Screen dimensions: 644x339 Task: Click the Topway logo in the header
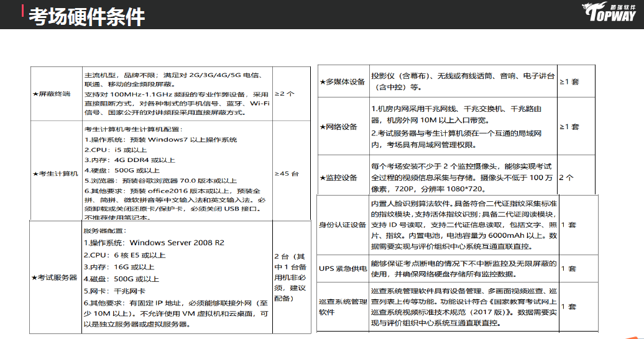[x=610, y=14]
